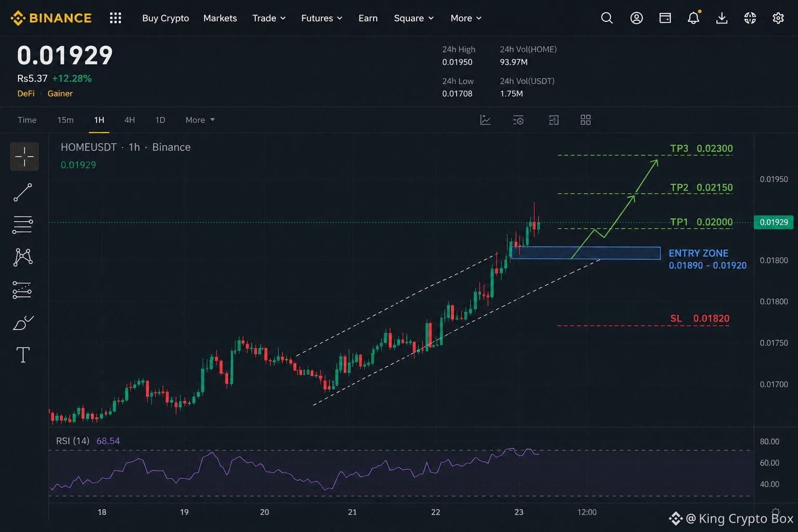Image resolution: width=798 pixels, height=532 pixels.
Task: Click the DeFi tag link
Action: [x=26, y=94]
